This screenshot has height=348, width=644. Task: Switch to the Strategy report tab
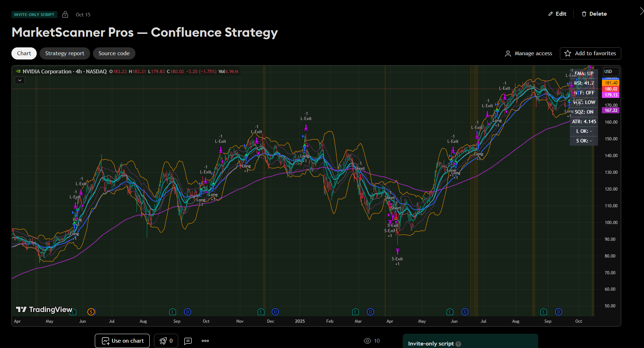point(65,53)
